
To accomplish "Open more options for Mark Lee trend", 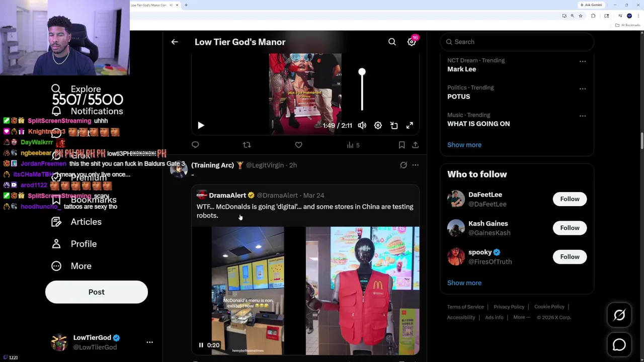I will tap(583, 61).
